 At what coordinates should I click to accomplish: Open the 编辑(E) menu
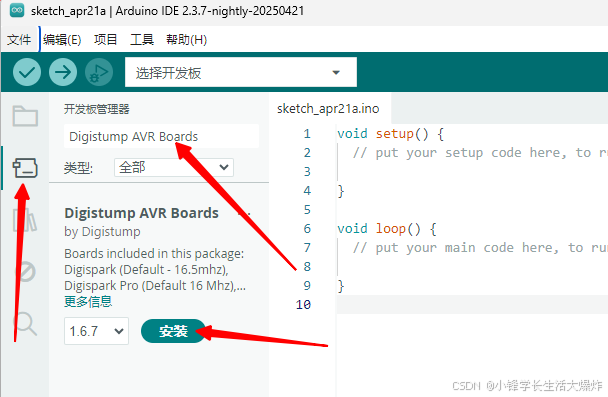pos(62,40)
